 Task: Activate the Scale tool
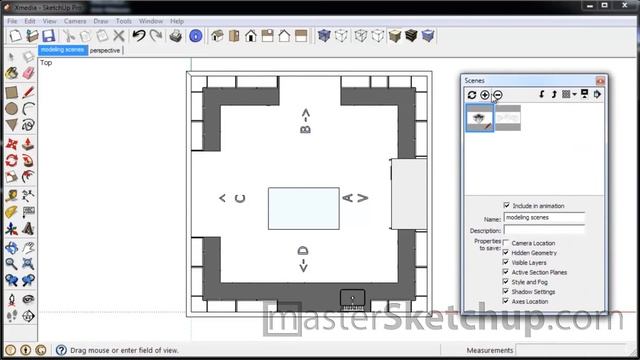pyautogui.click(x=11, y=177)
